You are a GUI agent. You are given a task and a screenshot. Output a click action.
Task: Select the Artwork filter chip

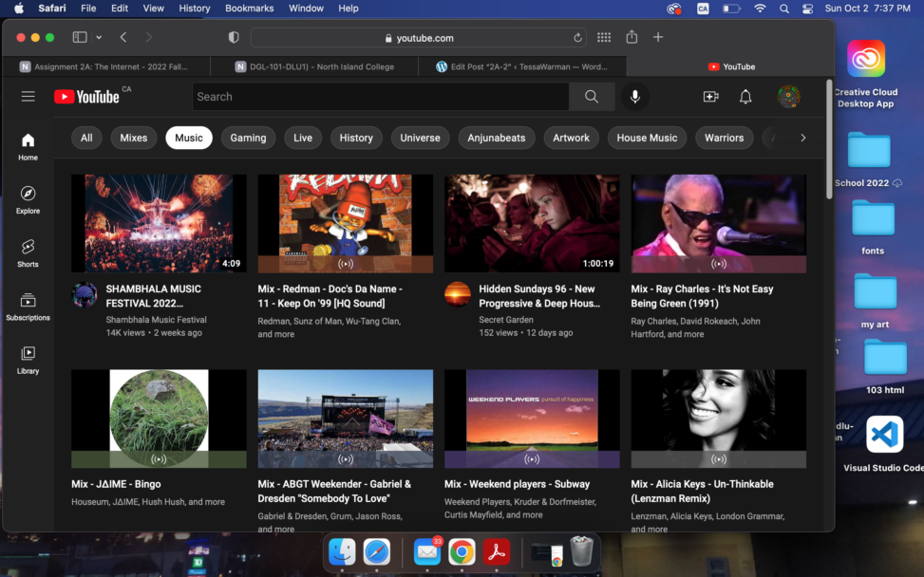click(x=571, y=138)
